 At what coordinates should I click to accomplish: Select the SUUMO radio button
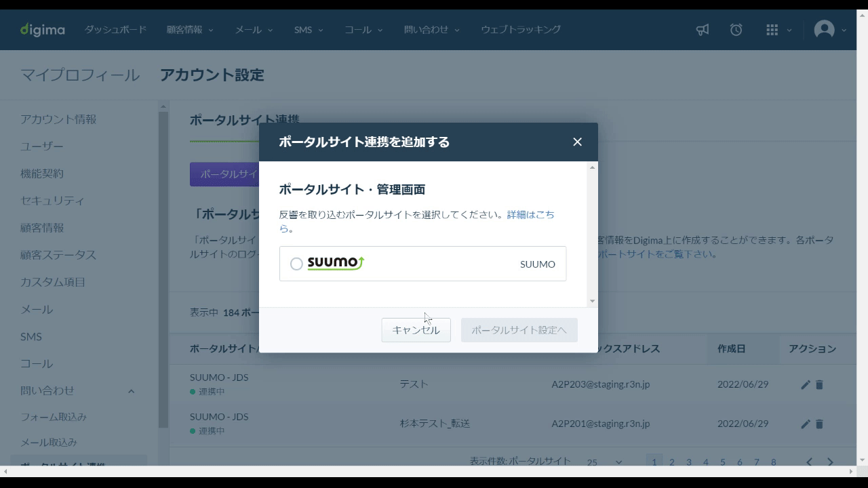click(x=296, y=264)
